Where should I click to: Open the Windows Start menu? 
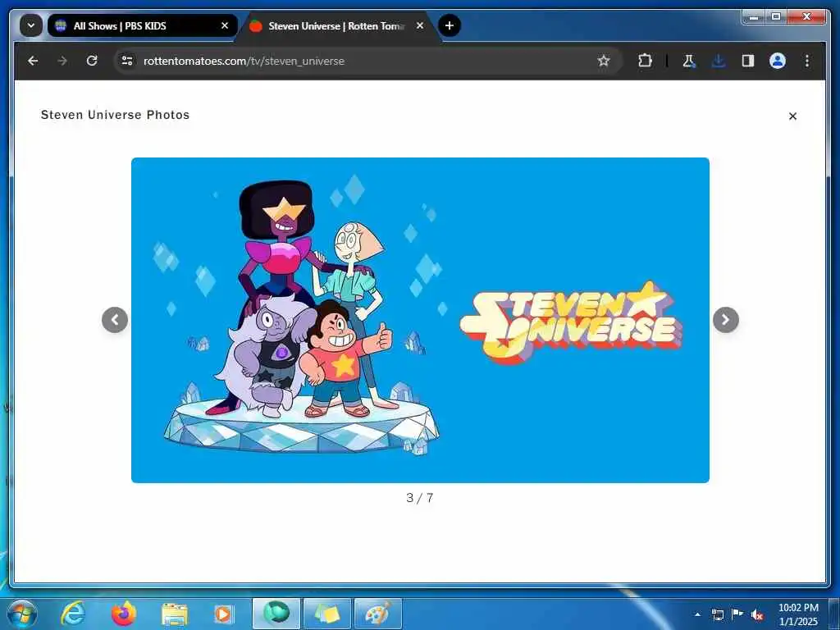[x=21, y=614]
